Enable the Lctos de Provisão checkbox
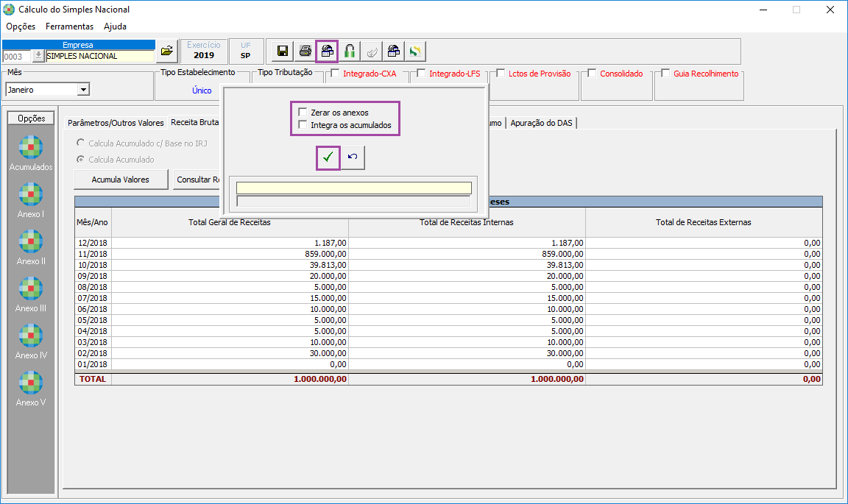848x504 pixels. [x=501, y=74]
